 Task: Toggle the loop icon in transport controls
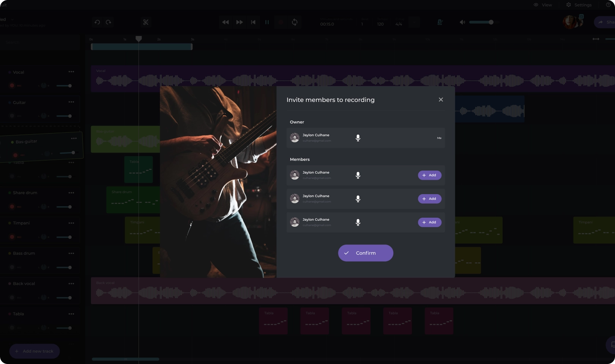coord(295,22)
